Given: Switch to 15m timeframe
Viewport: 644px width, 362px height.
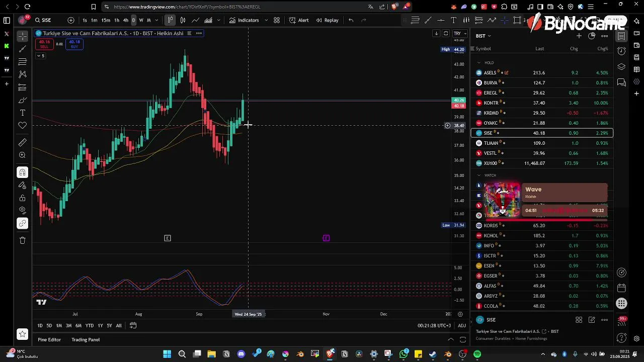Looking at the screenshot, I should pyautogui.click(x=106, y=20).
